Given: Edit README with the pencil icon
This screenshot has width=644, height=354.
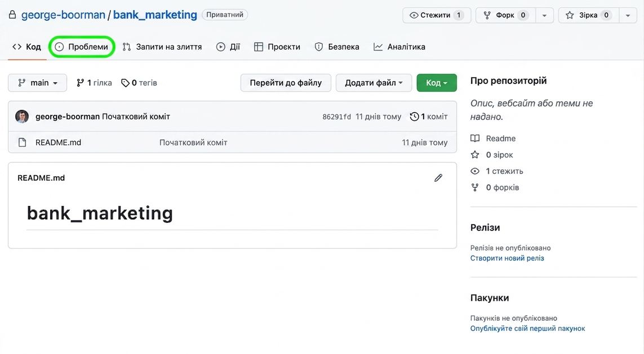Looking at the screenshot, I should (438, 178).
